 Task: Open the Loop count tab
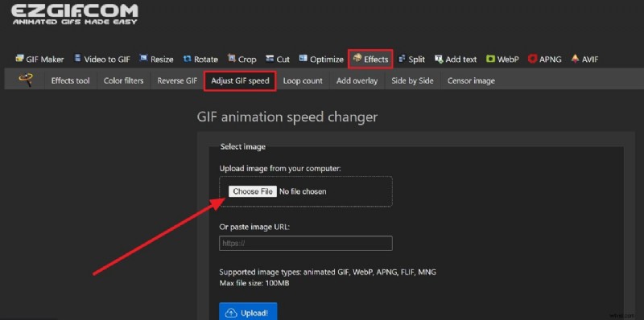[303, 80]
